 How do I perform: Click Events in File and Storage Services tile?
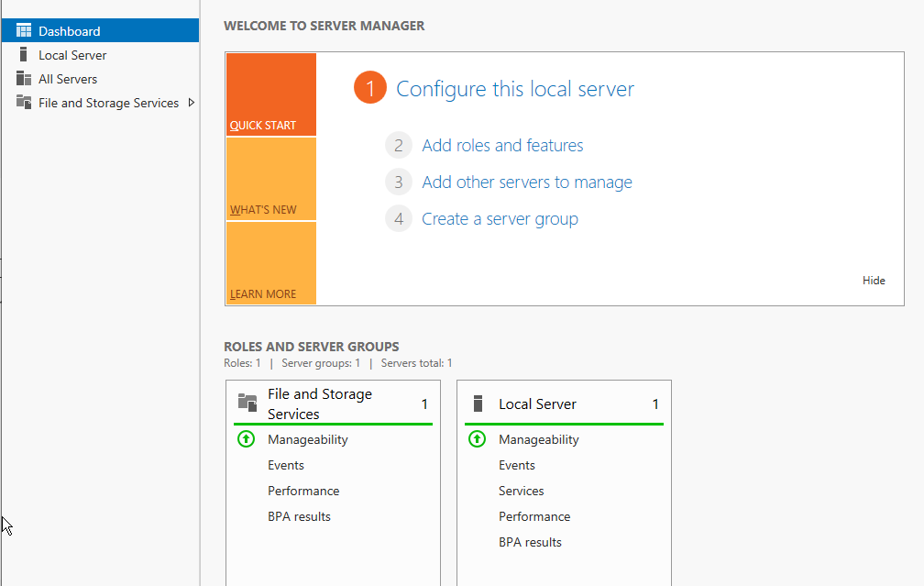(x=286, y=465)
